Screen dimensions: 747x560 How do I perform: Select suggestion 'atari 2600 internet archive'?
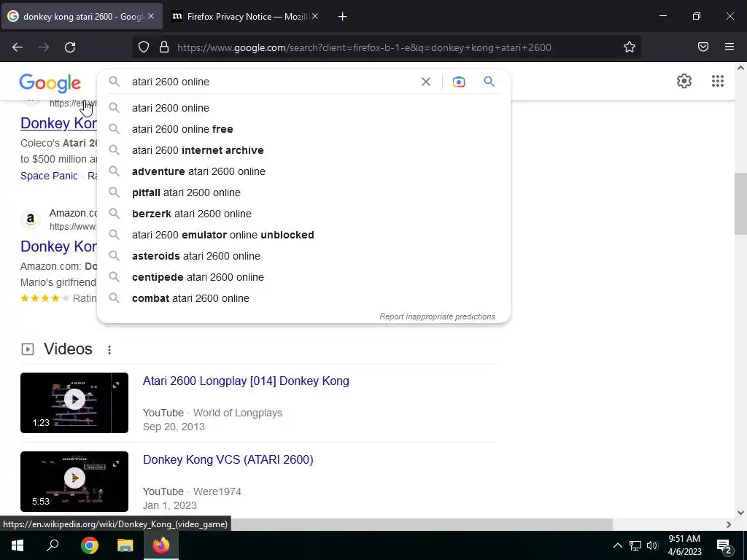pyautogui.click(x=303, y=150)
